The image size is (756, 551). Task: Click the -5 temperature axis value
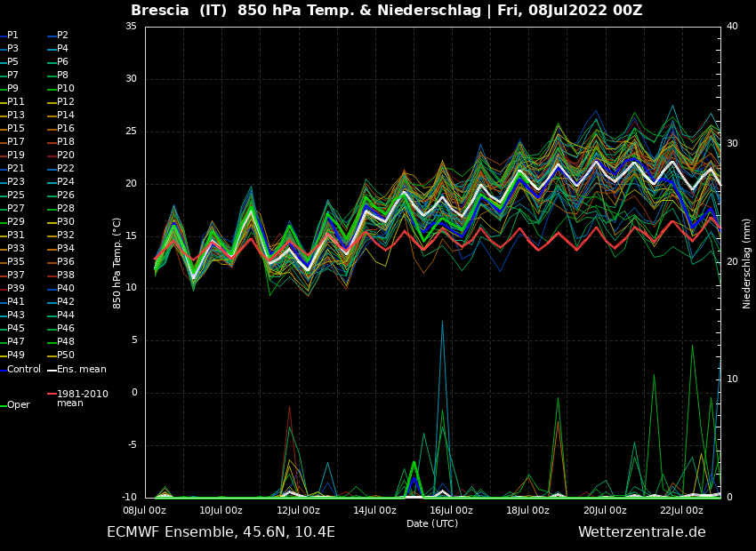click(x=133, y=445)
